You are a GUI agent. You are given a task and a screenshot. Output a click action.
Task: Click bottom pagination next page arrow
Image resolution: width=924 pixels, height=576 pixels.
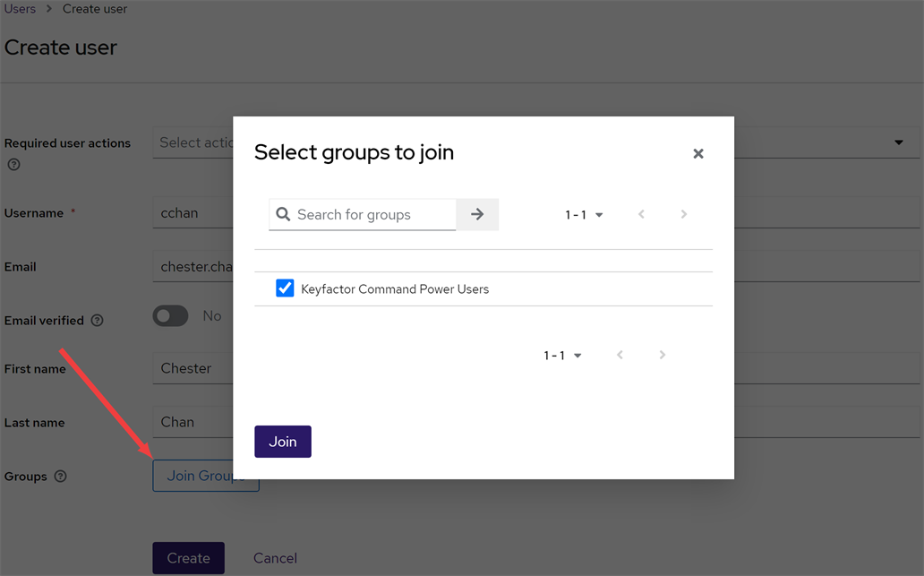tap(663, 356)
